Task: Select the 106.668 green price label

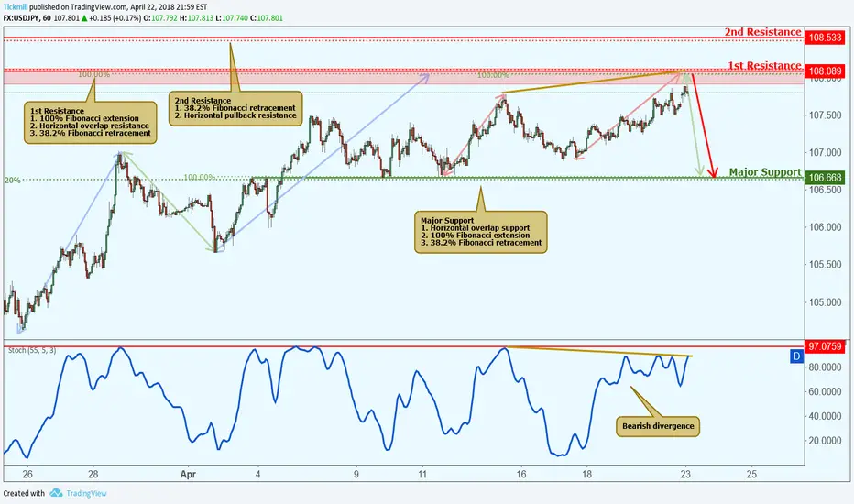Action: pos(825,177)
